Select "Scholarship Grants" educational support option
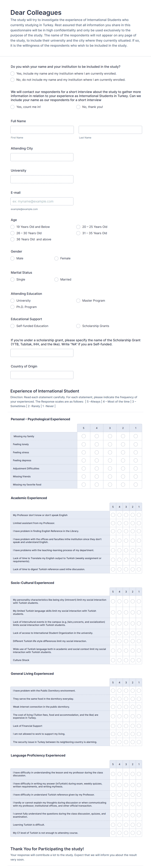The height and width of the screenshot is (868, 151). [78, 326]
